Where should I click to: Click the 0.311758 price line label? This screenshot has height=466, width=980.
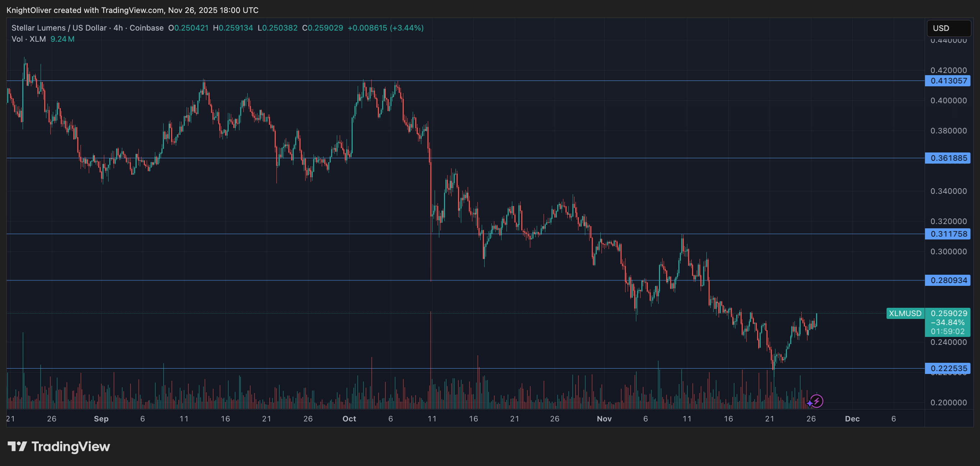tap(948, 234)
